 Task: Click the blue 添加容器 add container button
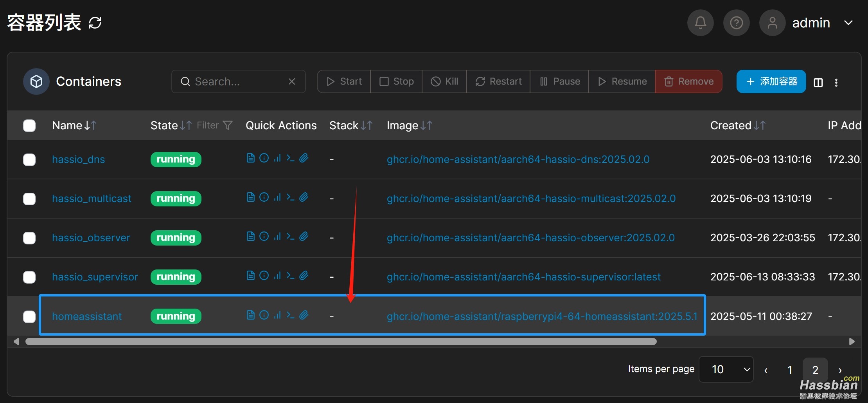point(771,81)
